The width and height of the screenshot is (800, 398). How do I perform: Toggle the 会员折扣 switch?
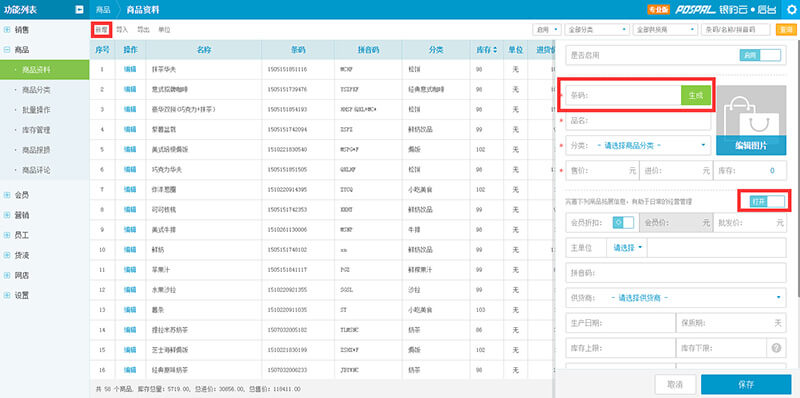coord(623,222)
